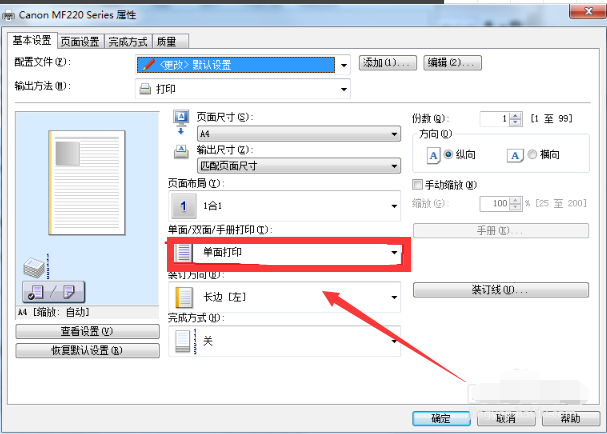Click the finishing mode page icon
607x434 pixels.
click(183, 341)
